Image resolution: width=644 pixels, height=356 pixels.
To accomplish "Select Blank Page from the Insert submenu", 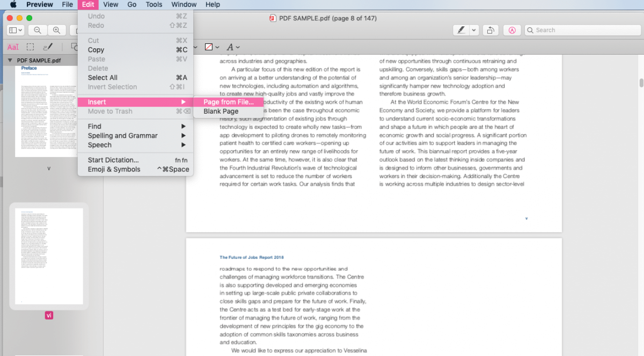I will (219, 112).
